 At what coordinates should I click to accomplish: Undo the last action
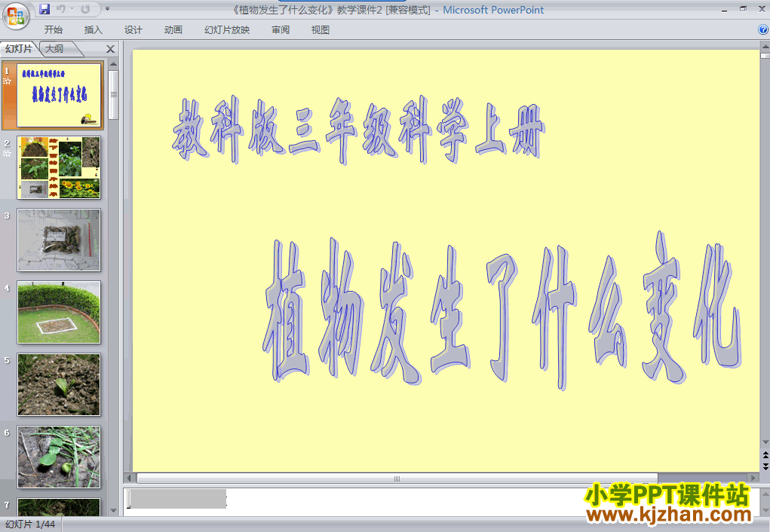pyautogui.click(x=61, y=9)
